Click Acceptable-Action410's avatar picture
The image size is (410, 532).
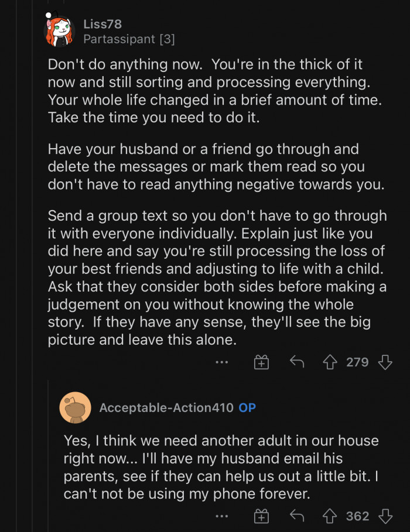75,408
